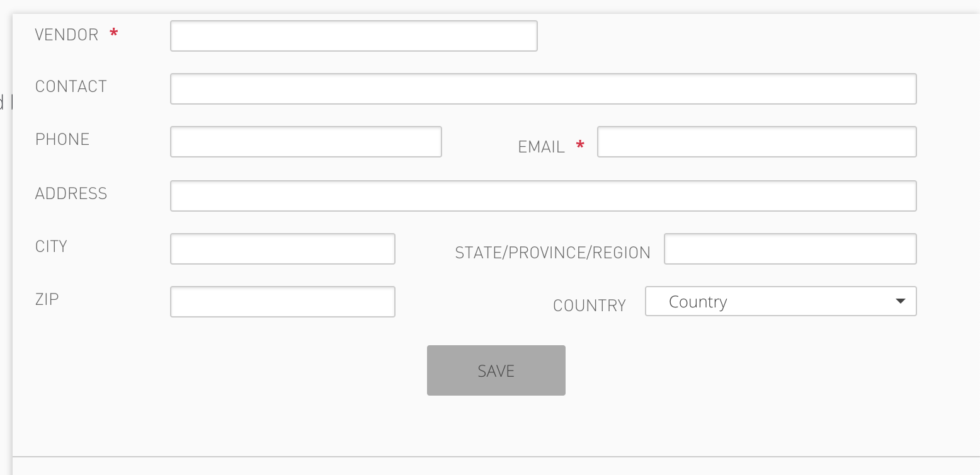980x475 pixels.
Task: Click the CITY label
Action: 51,246
